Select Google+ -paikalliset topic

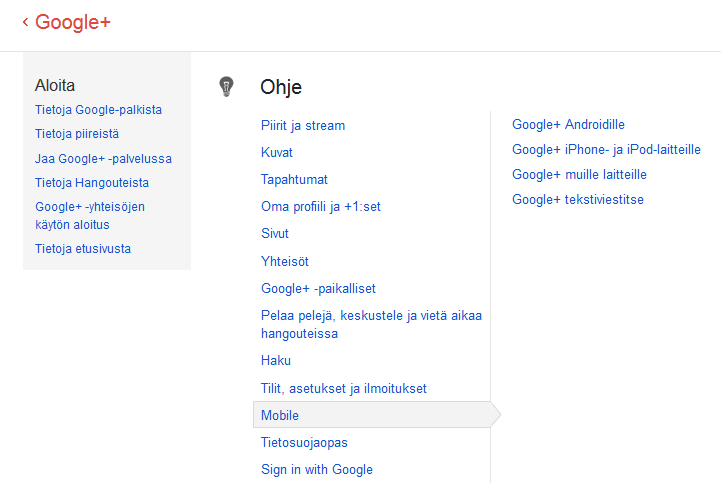pos(318,289)
